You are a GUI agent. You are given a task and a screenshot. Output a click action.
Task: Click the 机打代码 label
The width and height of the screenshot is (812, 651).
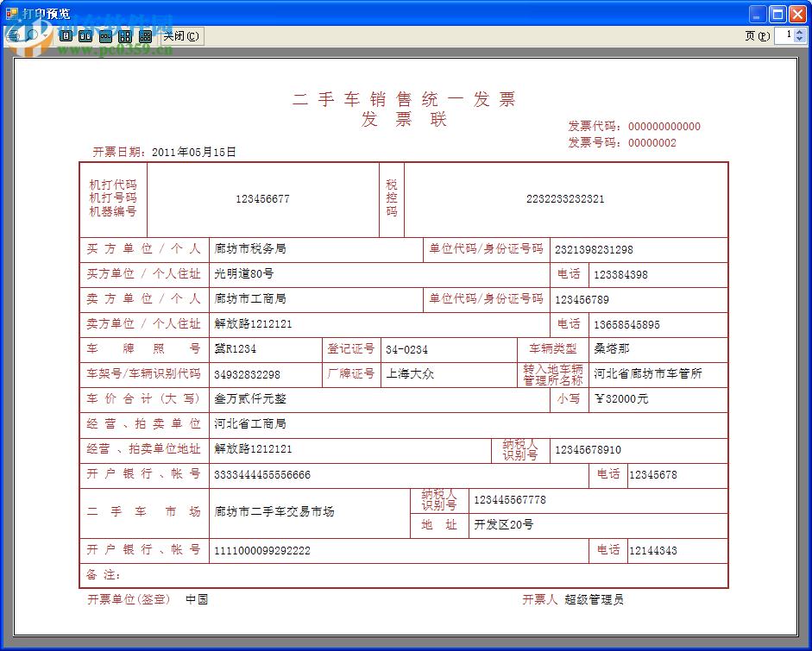tap(113, 185)
